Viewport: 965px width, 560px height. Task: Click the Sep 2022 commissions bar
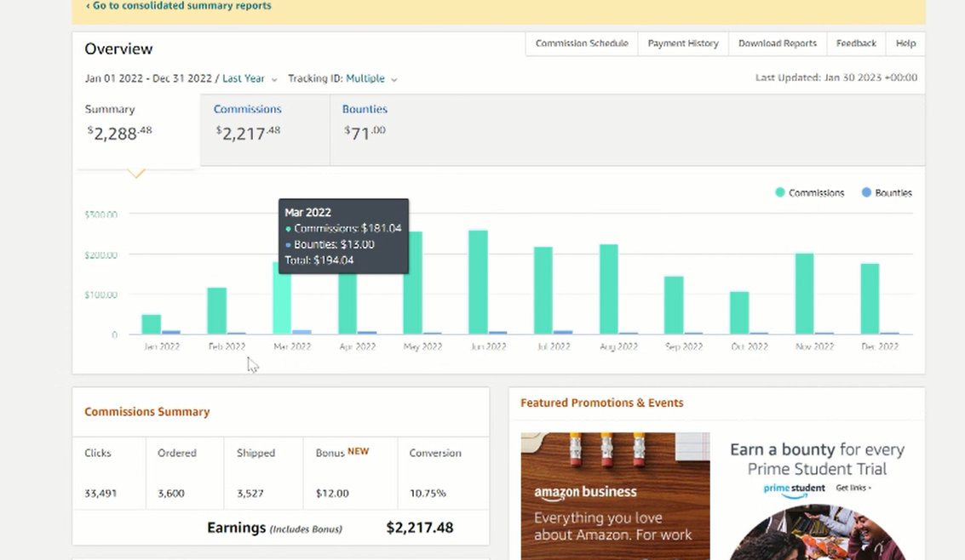[x=674, y=306]
